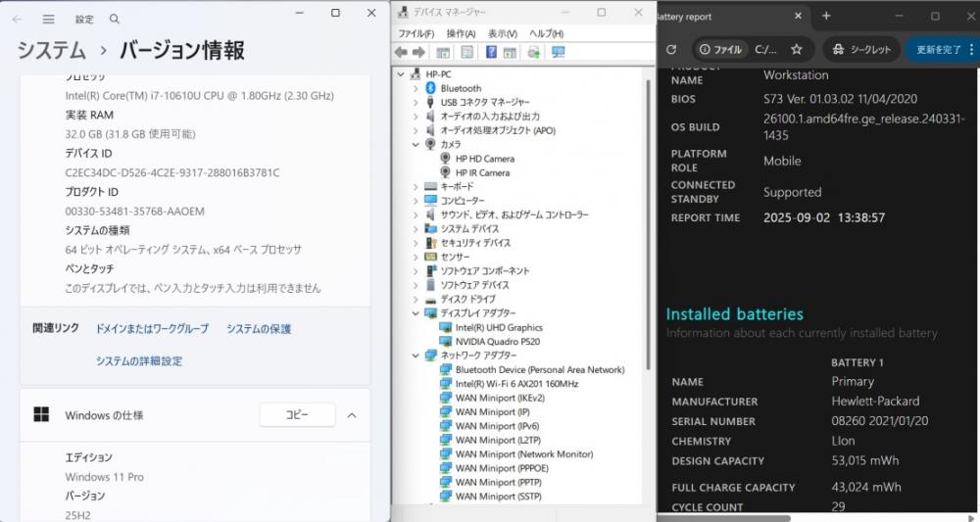Click システム breadcrumb in Settings
The width and height of the screenshot is (980, 522).
coord(51,51)
